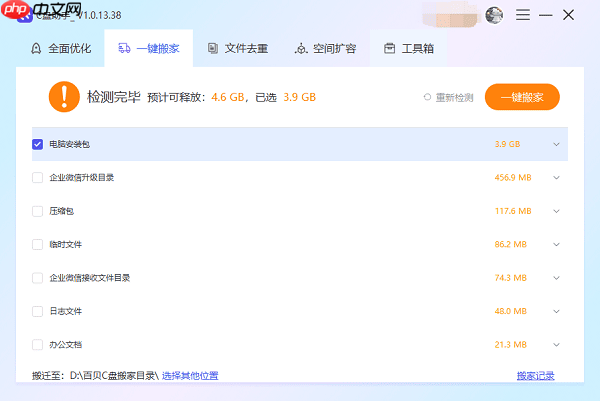Uncheck the 电脑安装包 checkbox
600x401 pixels.
pos(38,144)
